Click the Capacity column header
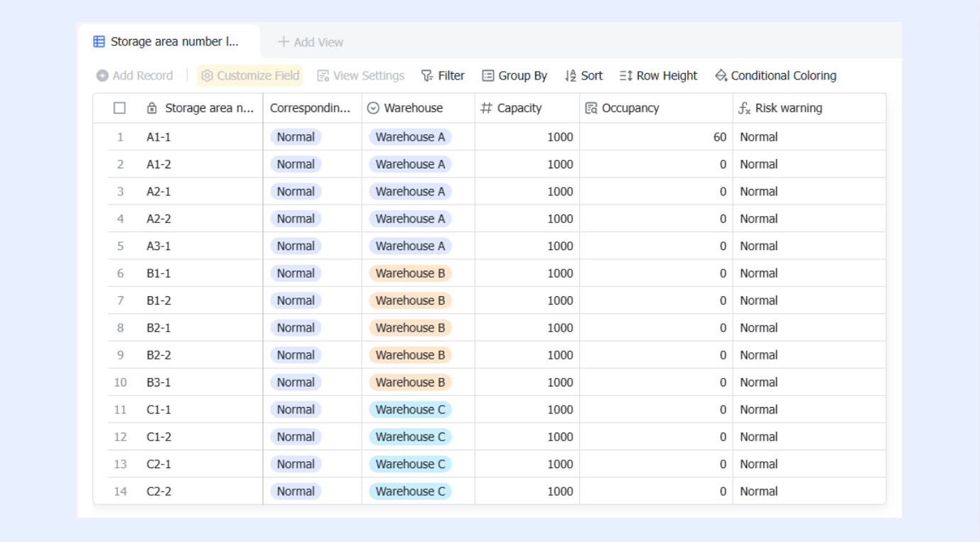The image size is (980, 542). pos(527,108)
